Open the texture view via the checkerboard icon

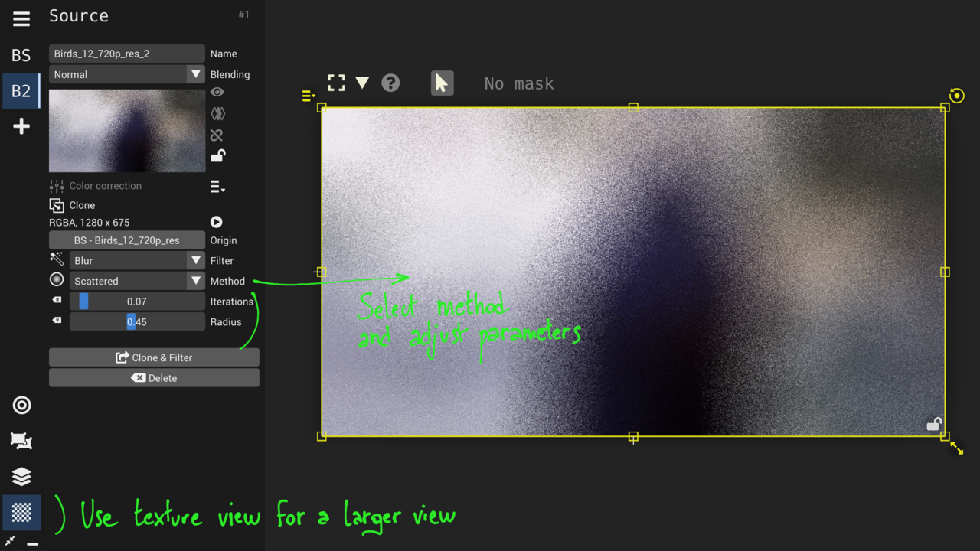(x=21, y=513)
